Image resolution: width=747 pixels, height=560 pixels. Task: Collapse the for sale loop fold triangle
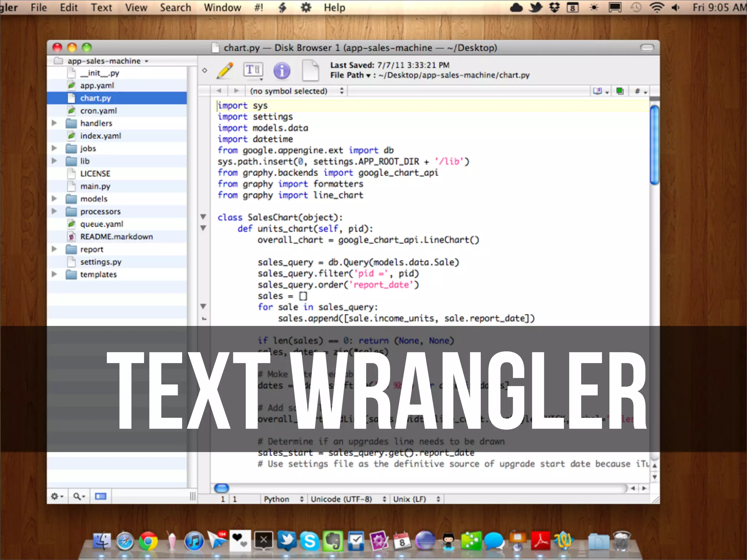[x=204, y=306]
